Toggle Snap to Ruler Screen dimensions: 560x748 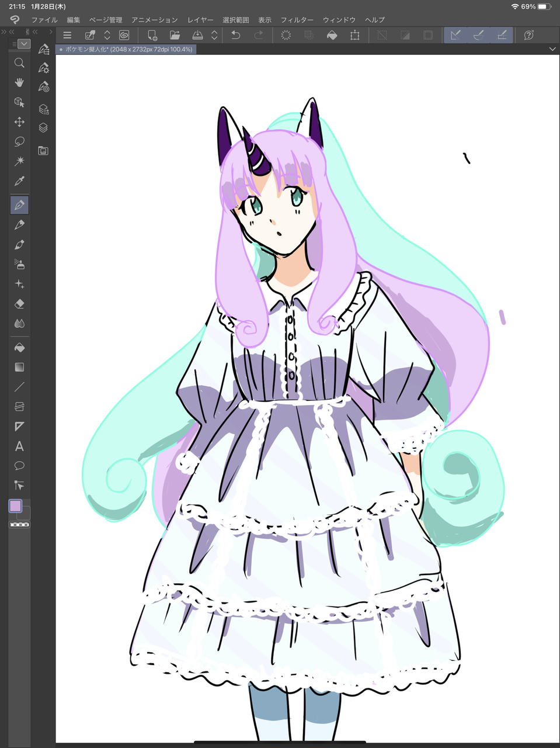pos(455,35)
